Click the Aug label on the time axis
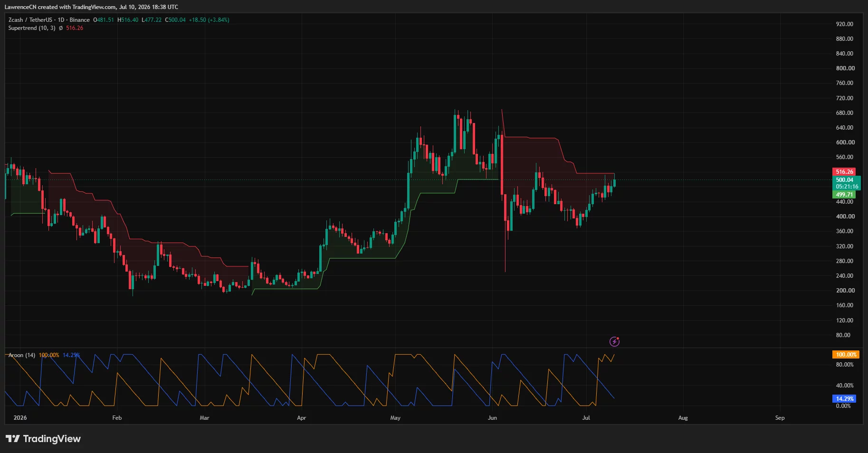 point(683,418)
